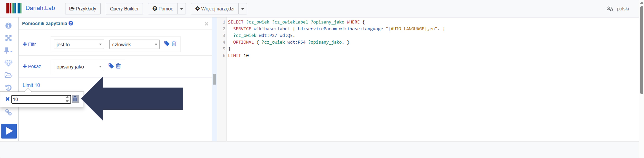The image size is (644, 158).
Task: Open the Przykłady examples menu
Action: pyautogui.click(x=83, y=9)
